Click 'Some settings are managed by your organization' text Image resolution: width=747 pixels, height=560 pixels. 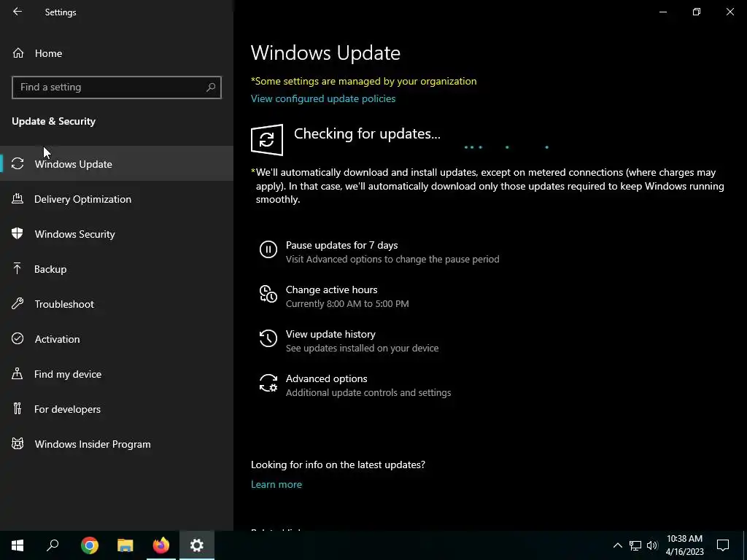[x=363, y=81]
